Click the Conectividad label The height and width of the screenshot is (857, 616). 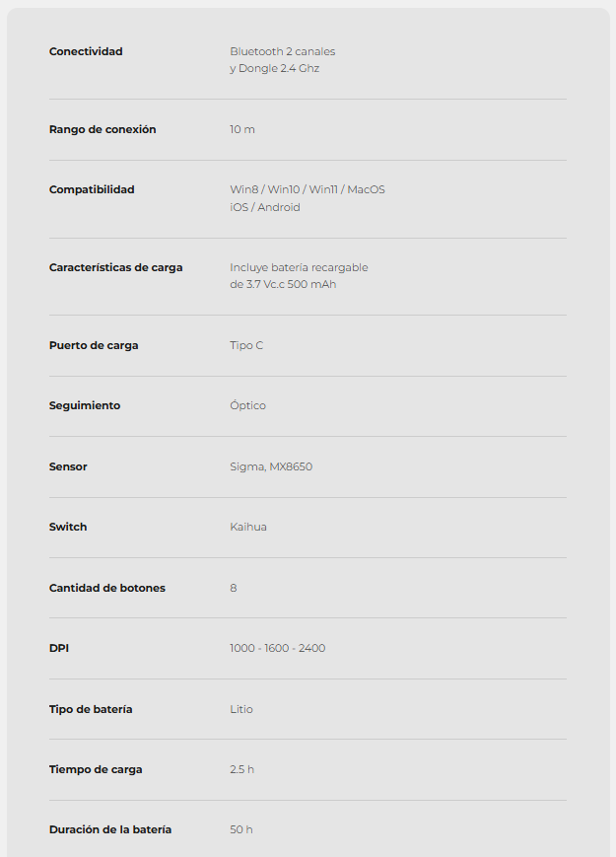coord(86,51)
